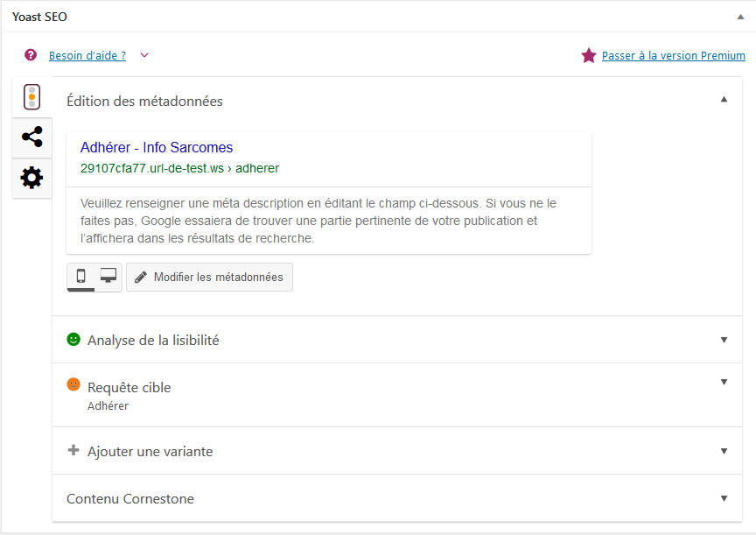This screenshot has width=756, height=535.
Task: Expand Contenu Cornestone arrow
Action: 724,498
